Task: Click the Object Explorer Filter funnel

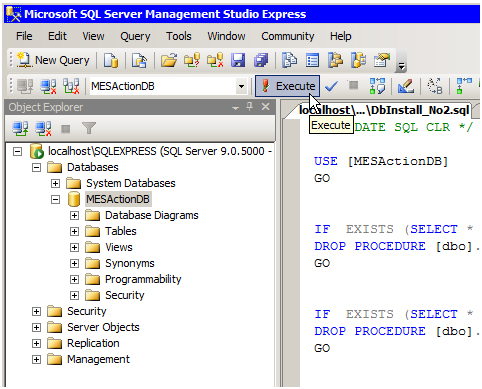Action: tap(89, 128)
